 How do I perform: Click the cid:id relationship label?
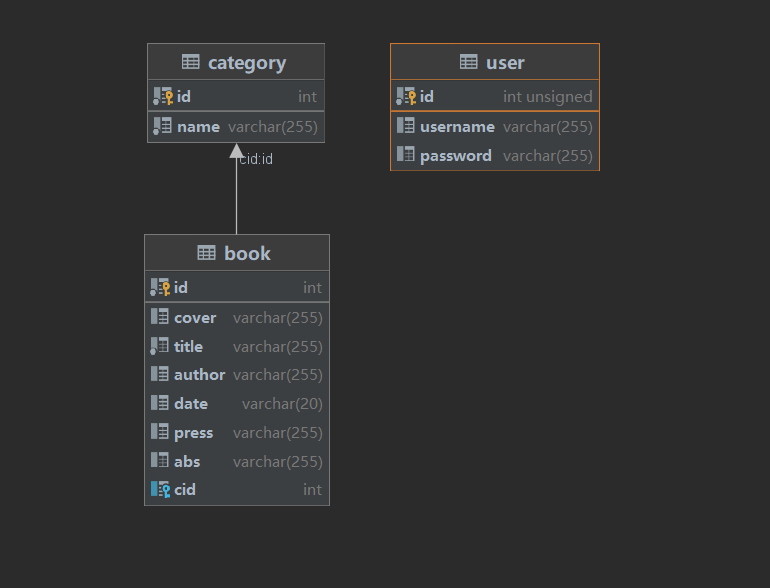(256, 158)
